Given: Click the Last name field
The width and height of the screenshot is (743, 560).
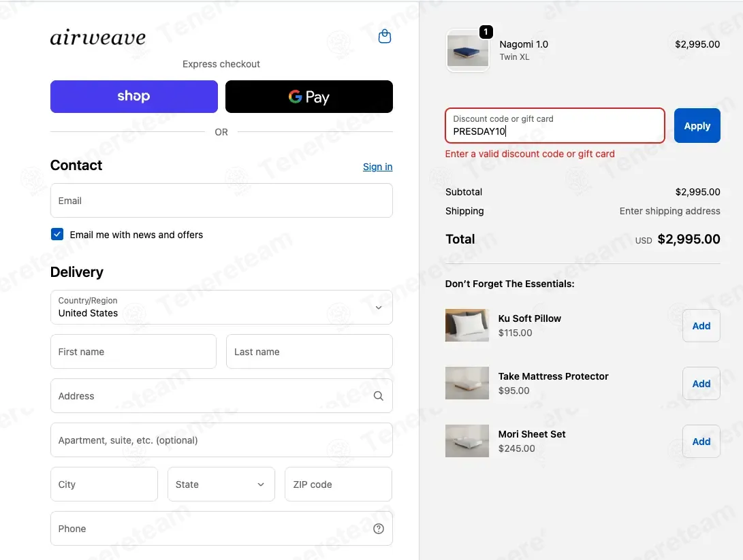Looking at the screenshot, I should [309, 352].
